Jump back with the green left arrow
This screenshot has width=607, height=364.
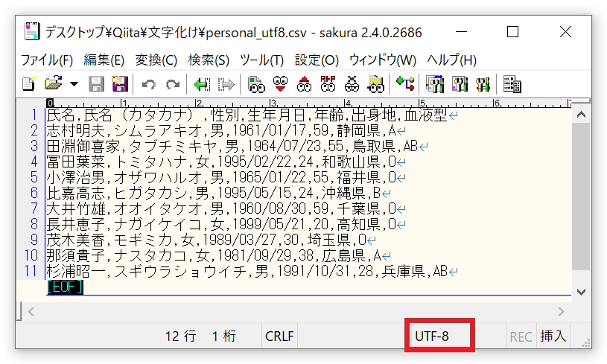click(202, 84)
